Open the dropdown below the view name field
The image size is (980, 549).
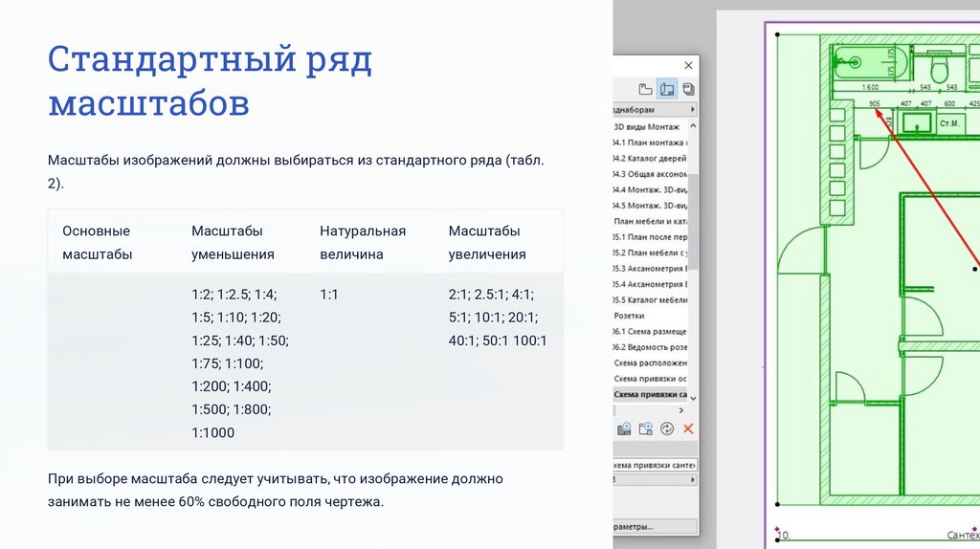coord(655,480)
